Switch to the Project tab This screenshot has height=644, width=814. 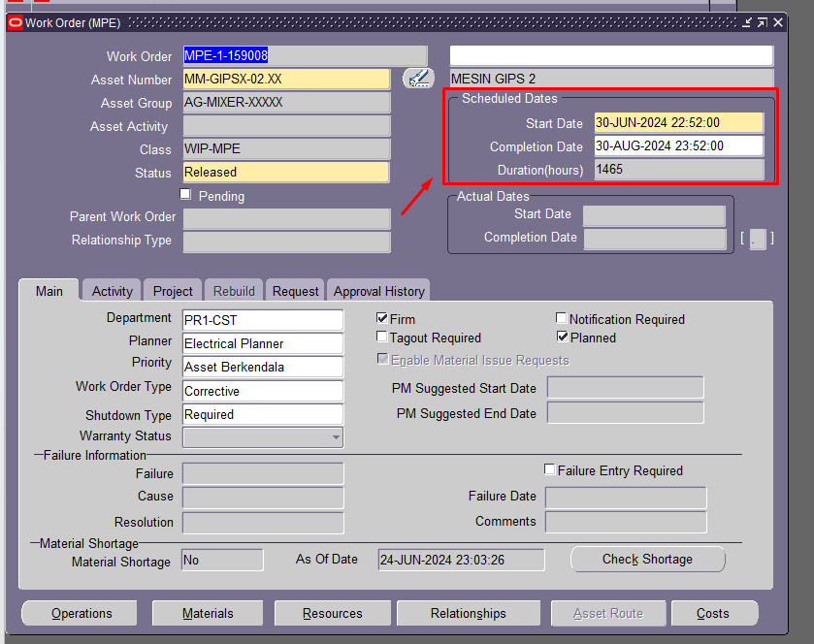coord(172,290)
